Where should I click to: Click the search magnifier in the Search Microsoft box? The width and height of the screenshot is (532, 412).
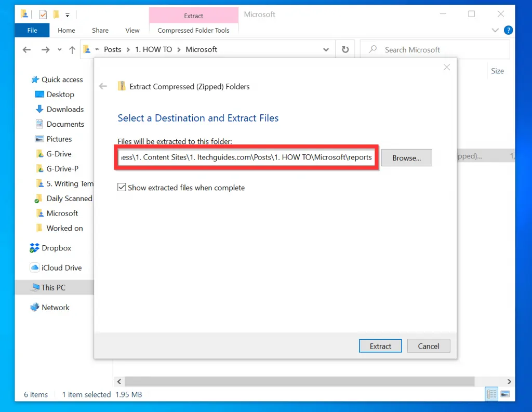click(373, 49)
